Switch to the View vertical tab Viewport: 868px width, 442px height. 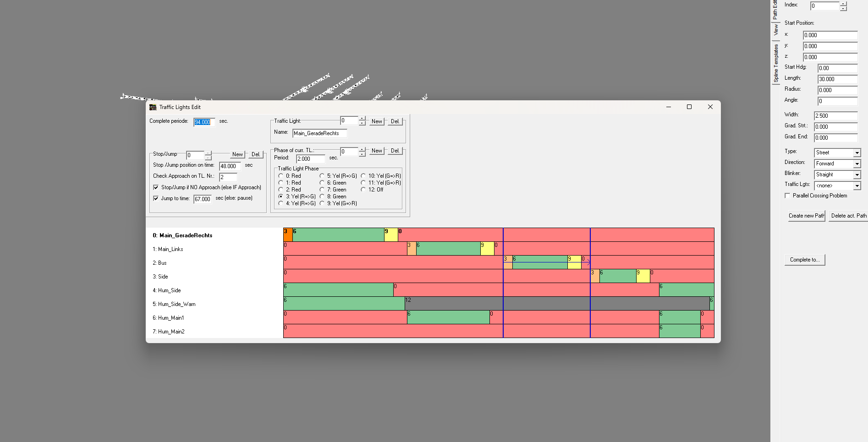pos(775,30)
